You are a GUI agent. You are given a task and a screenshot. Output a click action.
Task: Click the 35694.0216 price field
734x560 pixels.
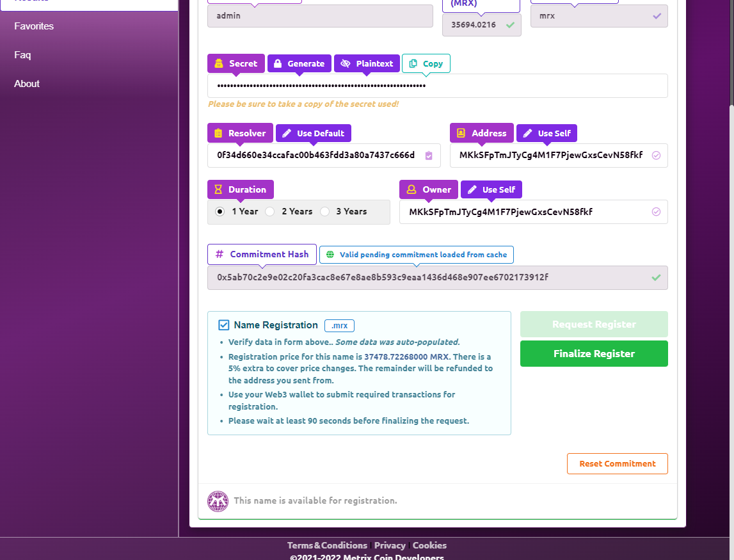point(482,25)
